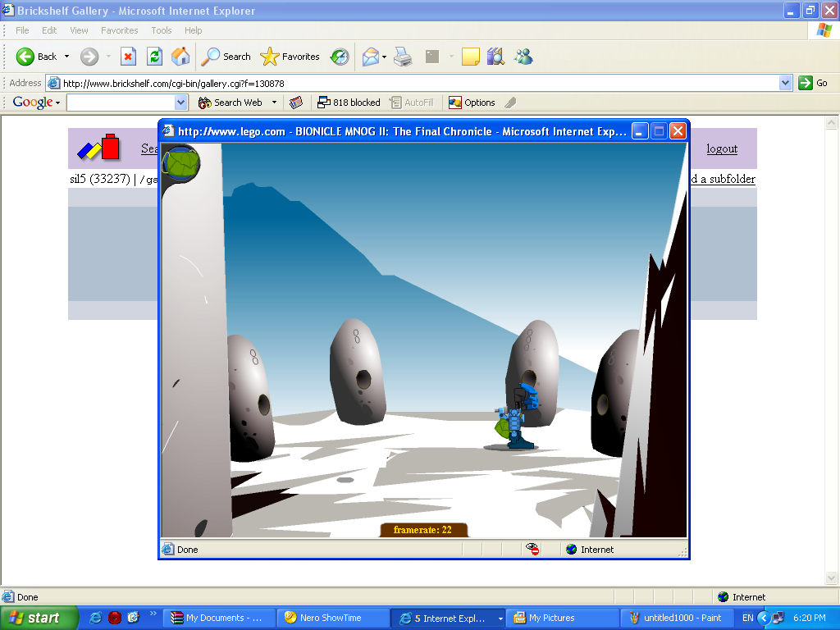Expand grouped Internet Explorer taskbar dropdown arrow

pos(500,619)
